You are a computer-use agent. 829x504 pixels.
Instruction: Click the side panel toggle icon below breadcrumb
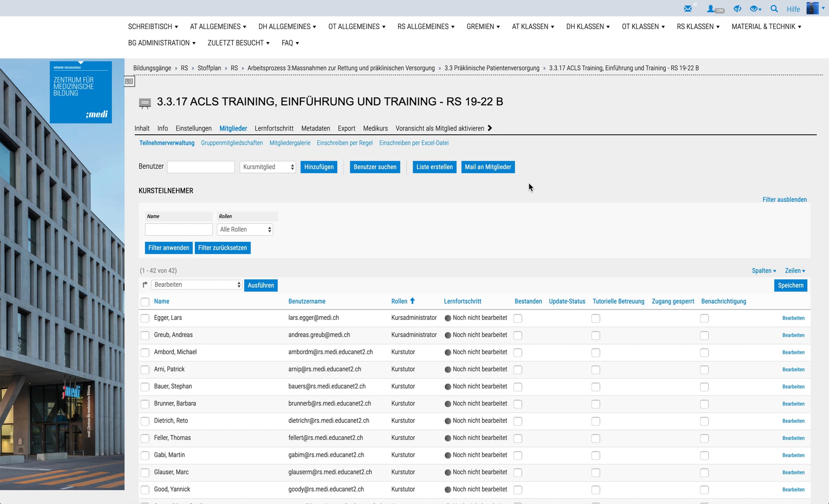130,82
